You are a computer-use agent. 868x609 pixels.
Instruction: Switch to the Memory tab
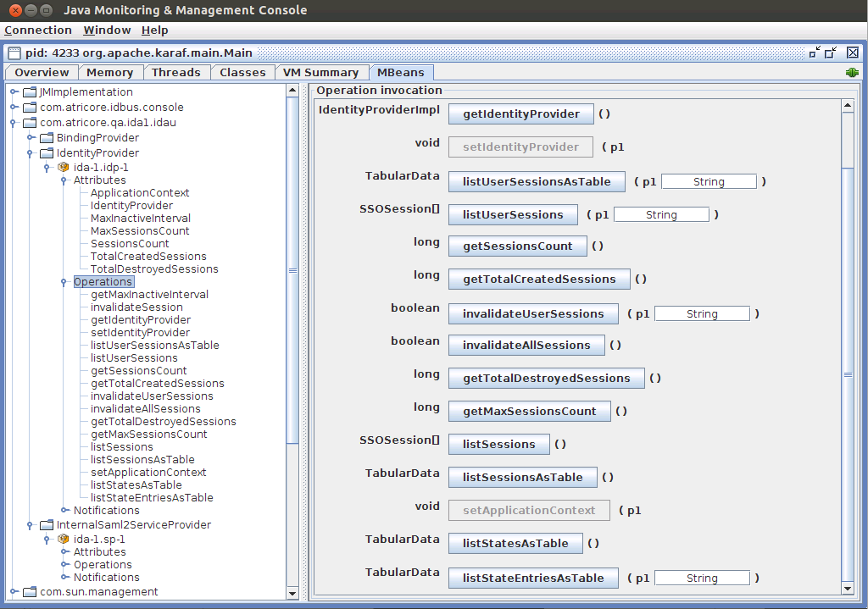click(x=110, y=73)
